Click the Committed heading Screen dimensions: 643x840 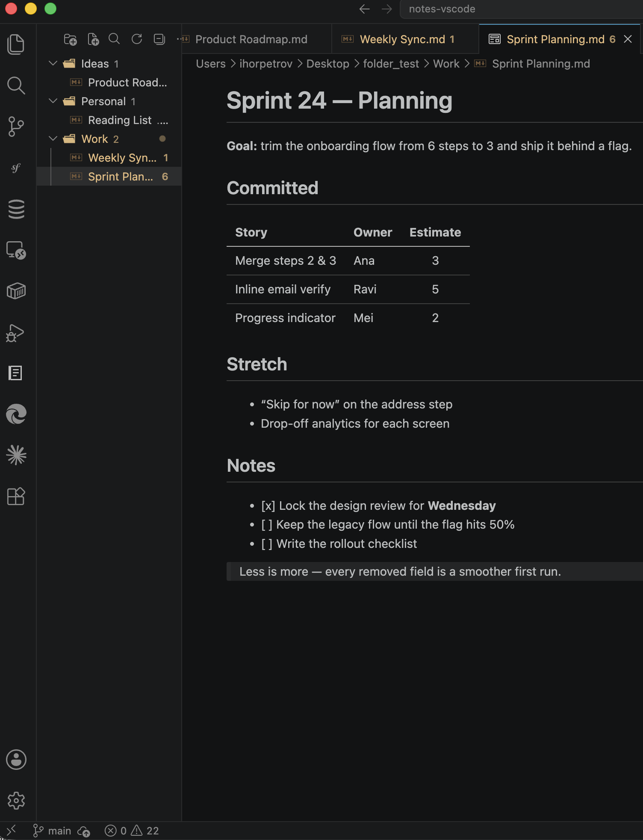pyautogui.click(x=272, y=188)
